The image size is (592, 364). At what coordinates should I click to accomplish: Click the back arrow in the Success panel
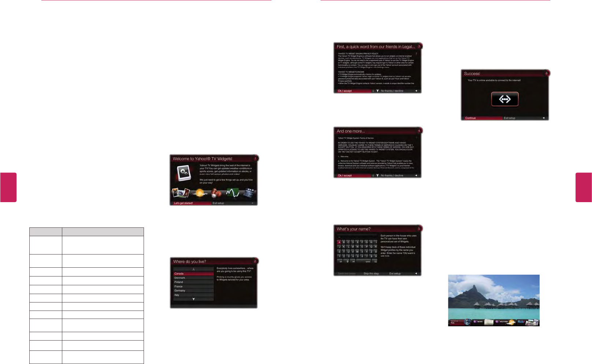(544, 118)
